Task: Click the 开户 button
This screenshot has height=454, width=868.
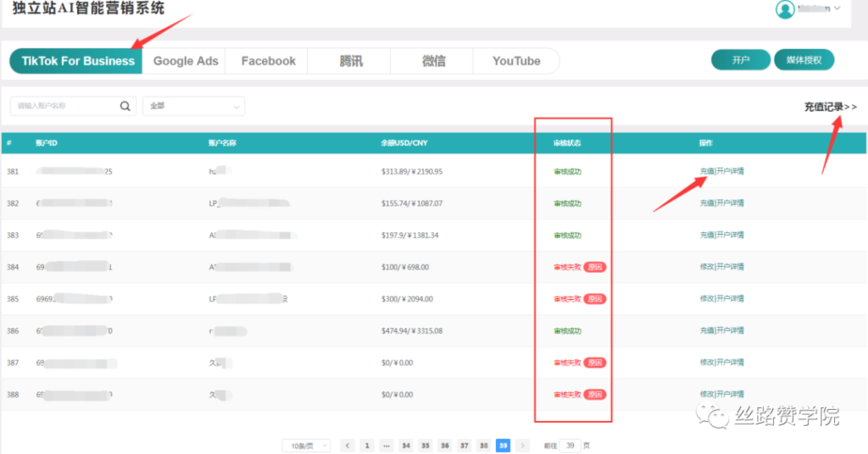Action: pyautogui.click(x=741, y=60)
